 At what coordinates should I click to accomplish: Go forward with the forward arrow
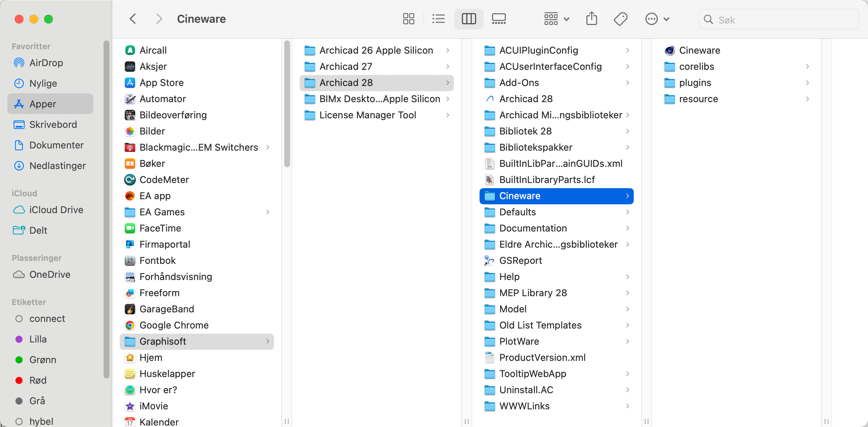click(x=159, y=19)
